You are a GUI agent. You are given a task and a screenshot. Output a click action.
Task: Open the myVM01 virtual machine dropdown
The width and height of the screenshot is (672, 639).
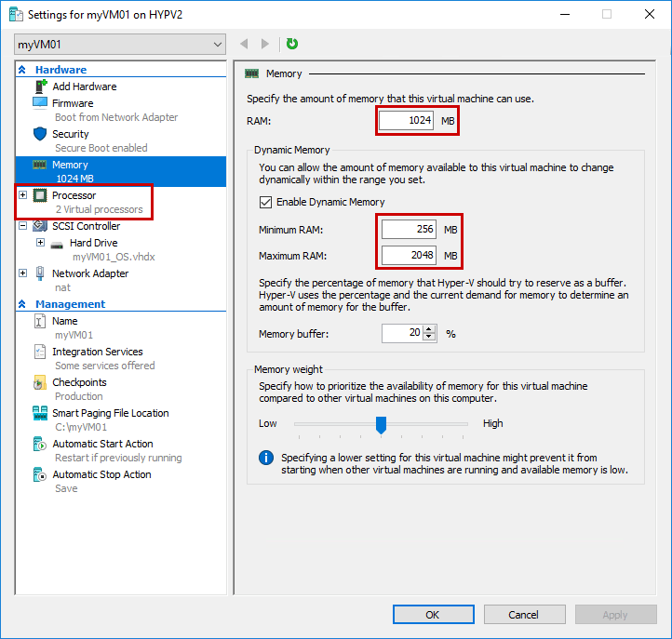coord(120,45)
